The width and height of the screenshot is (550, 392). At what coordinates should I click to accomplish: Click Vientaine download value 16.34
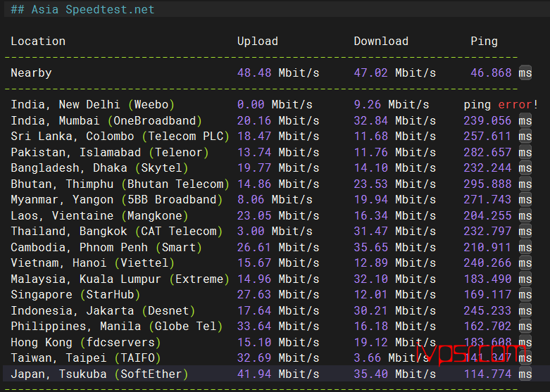370,215
